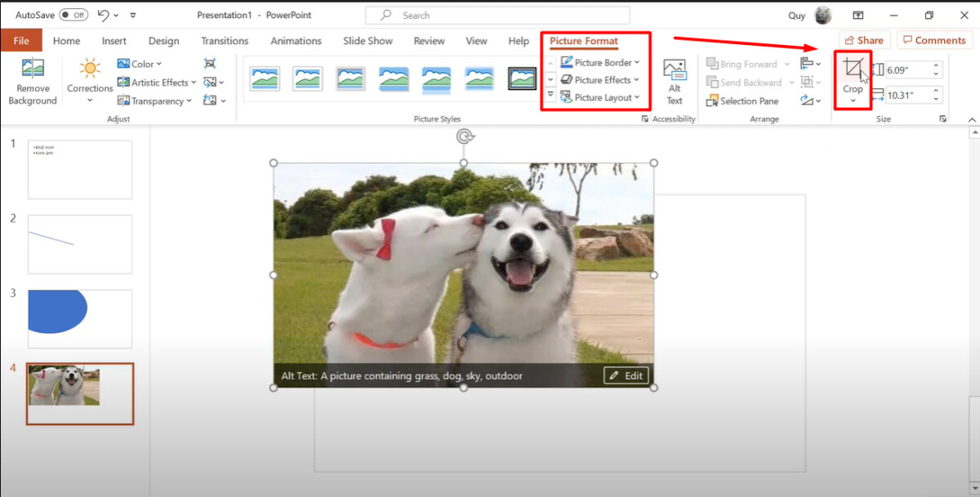This screenshot has width=980, height=497.
Task: Select the Picture Format tab
Action: (584, 41)
